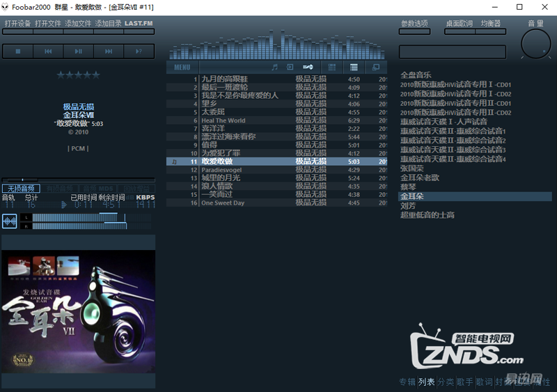The height and width of the screenshot is (392, 557).
Task: Open the MENU dropdown above the playlist
Action: tap(182, 68)
